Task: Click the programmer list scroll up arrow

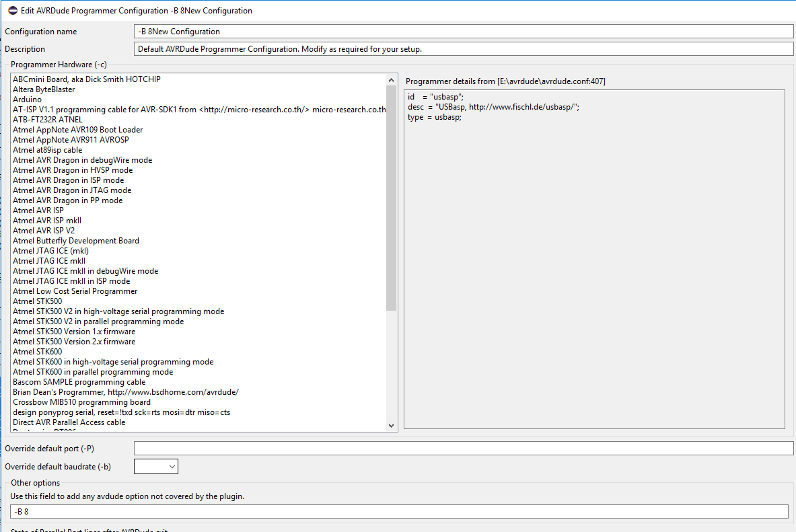Action: click(391, 80)
